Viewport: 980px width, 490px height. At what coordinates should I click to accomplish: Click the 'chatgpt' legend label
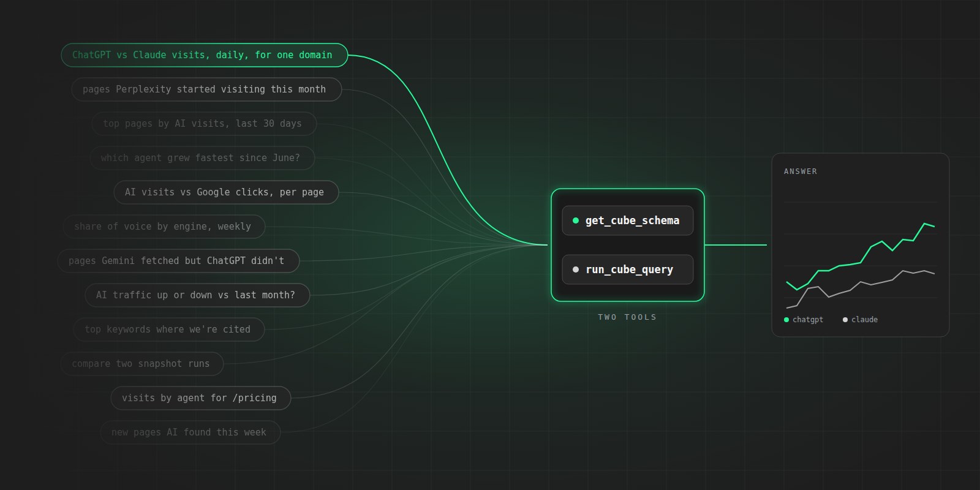pyautogui.click(x=808, y=320)
